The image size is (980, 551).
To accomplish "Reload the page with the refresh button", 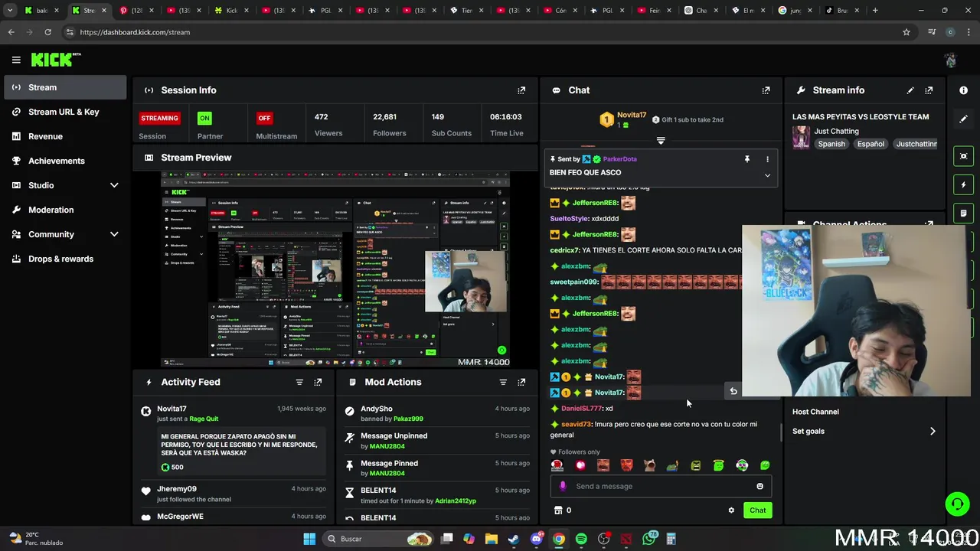I will (47, 32).
